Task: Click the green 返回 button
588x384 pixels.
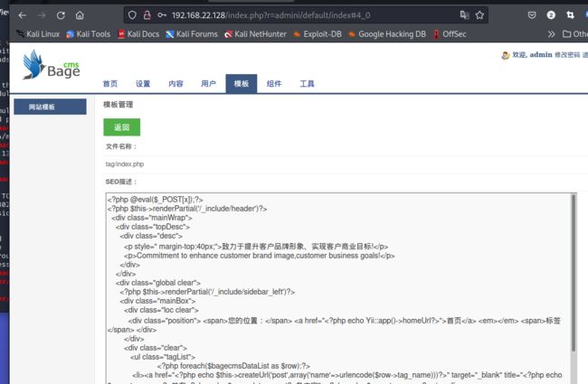Action: point(122,127)
